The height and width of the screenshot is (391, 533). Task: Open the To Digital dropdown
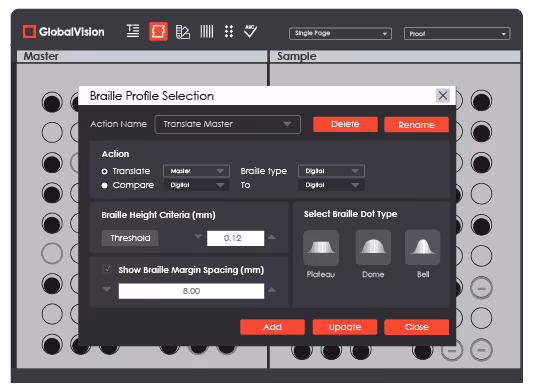[331, 185]
